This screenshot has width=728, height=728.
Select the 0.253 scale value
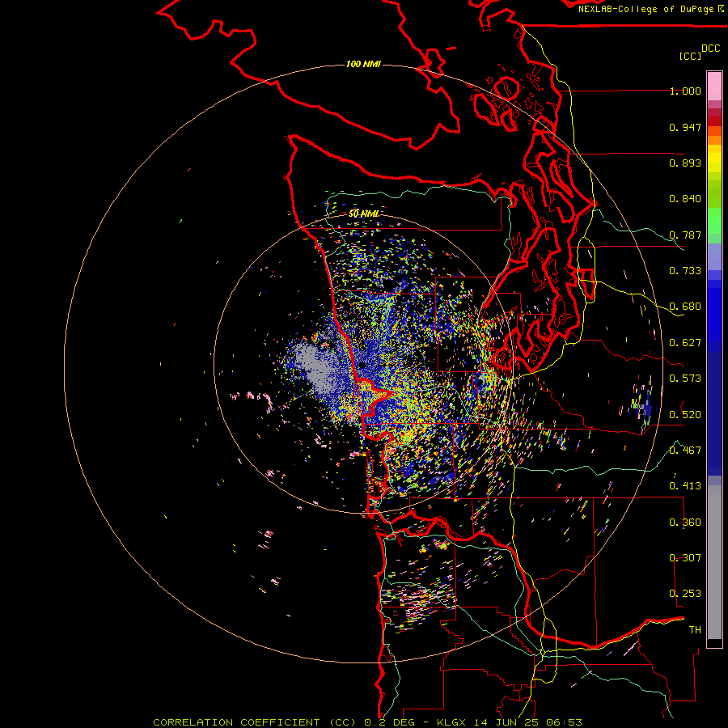point(685,594)
